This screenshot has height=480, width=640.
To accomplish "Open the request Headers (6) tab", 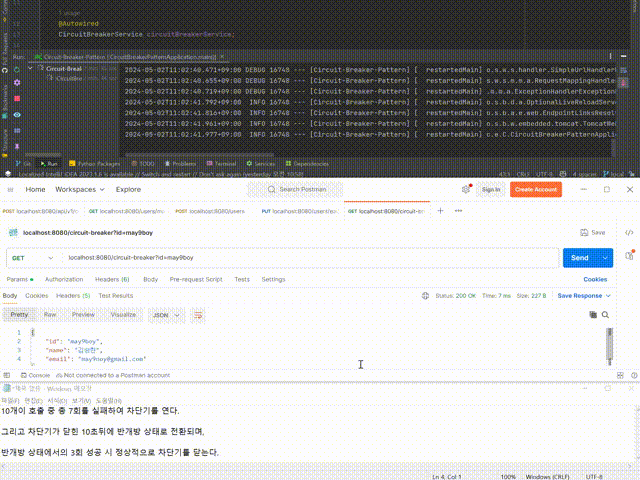I will (112, 279).
